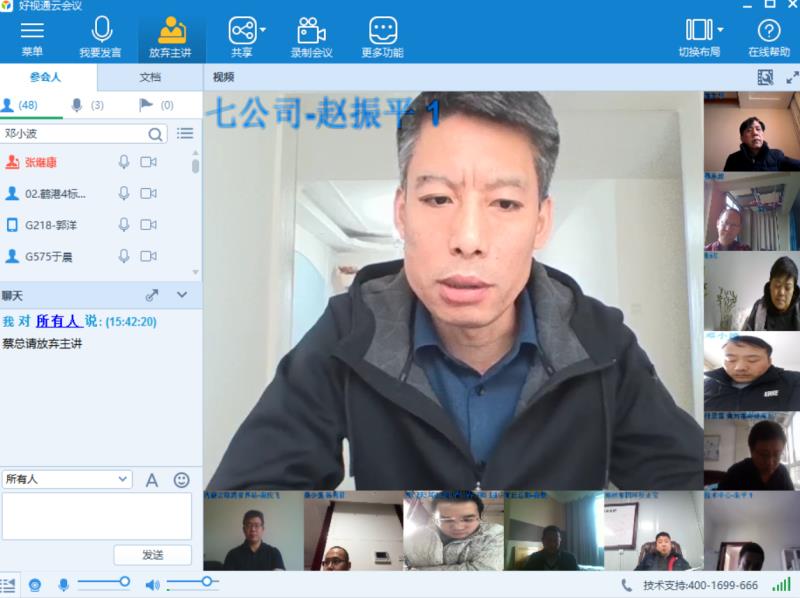Toggle camera for G218-郭洋
This screenshot has width=800, height=598.
tap(148, 225)
